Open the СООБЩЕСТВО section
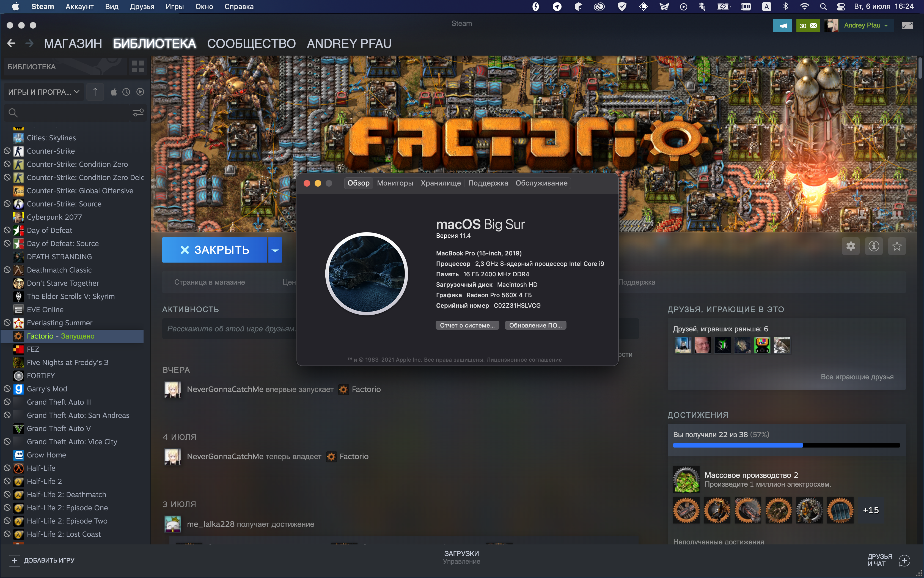The height and width of the screenshot is (578, 924). point(251,43)
